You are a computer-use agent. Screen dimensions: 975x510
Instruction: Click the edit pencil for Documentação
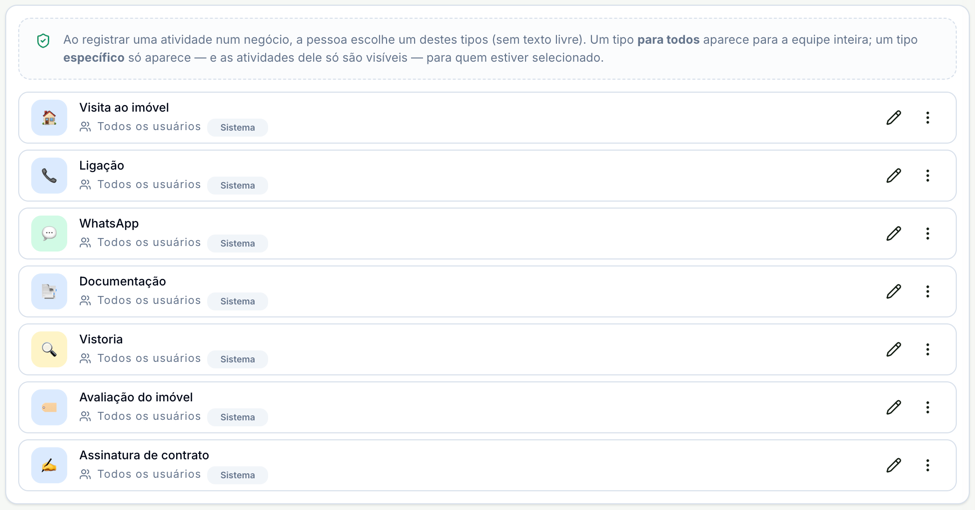coord(894,291)
